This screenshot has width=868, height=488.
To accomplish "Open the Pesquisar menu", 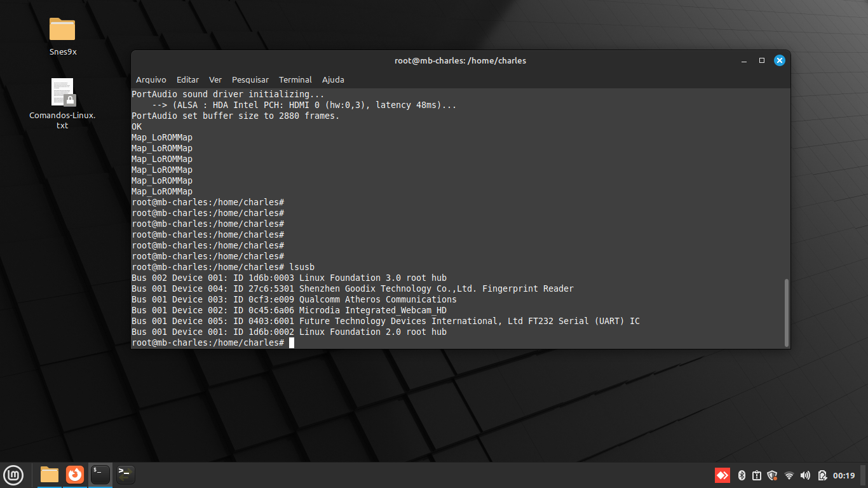I will pyautogui.click(x=250, y=79).
